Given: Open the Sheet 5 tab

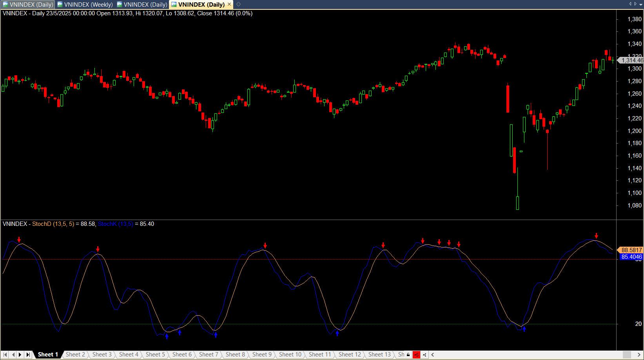Looking at the screenshot, I should (x=155, y=355).
